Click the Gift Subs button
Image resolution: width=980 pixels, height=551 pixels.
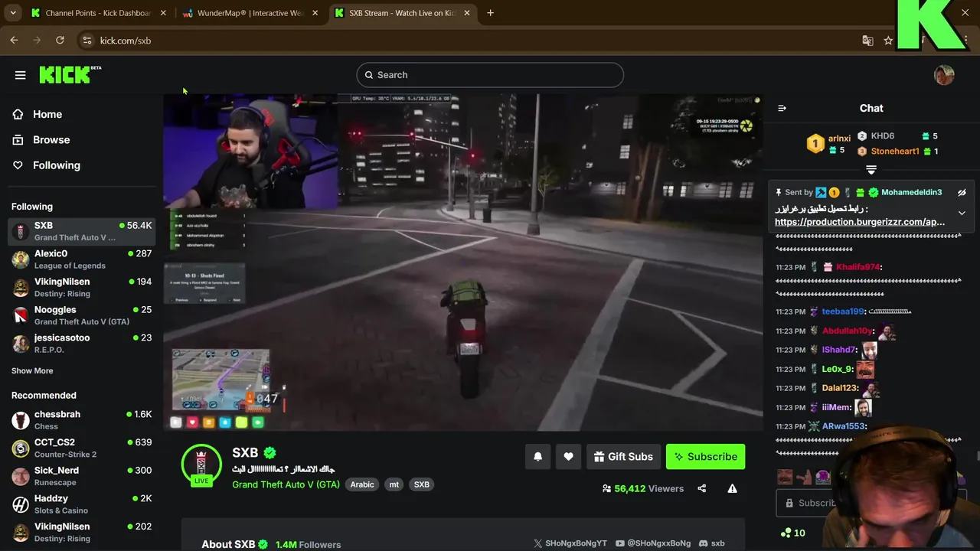click(623, 457)
